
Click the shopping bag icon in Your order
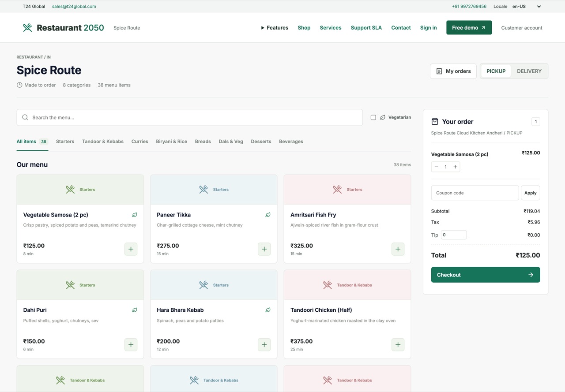pos(435,121)
